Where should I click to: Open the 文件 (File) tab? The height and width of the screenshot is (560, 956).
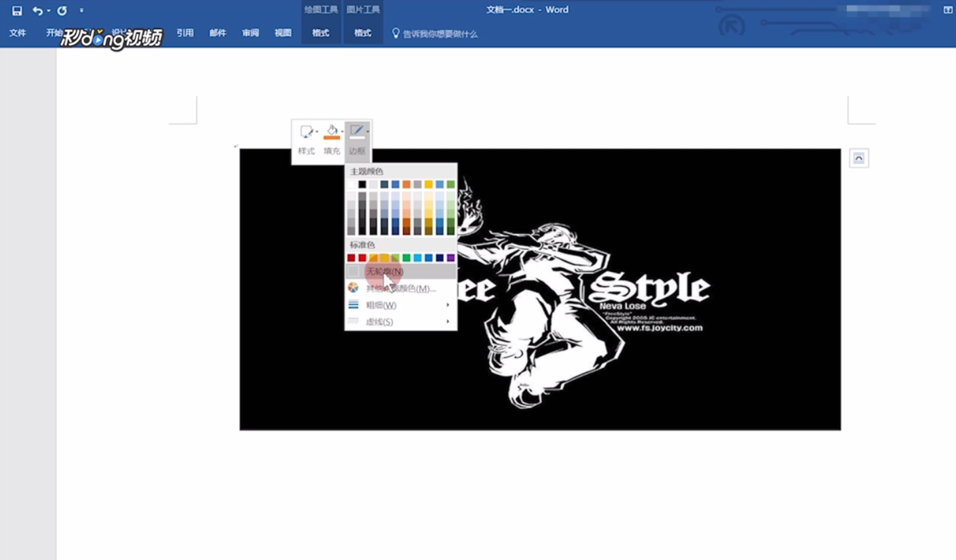(18, 33)
